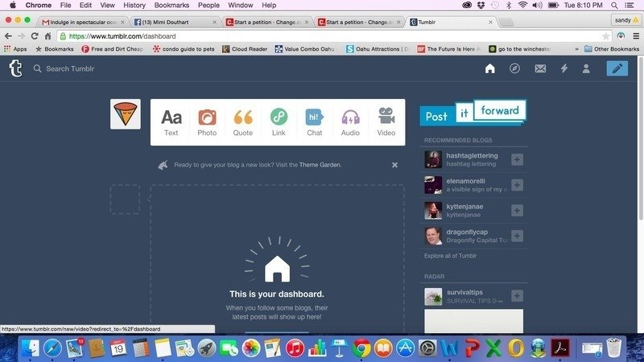Create a new Photo post
Viewport: 644px width, 362px height.
(207, 121)
